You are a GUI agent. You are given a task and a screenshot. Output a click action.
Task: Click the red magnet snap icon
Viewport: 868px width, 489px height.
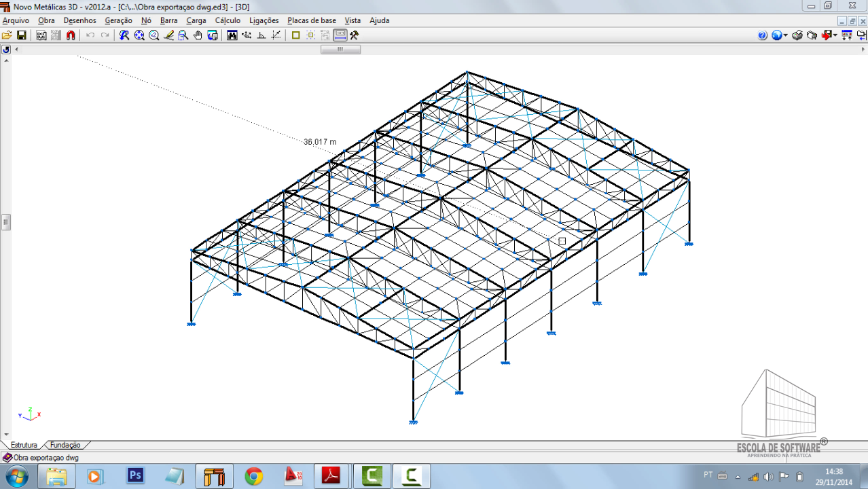(x=71, y=35)
